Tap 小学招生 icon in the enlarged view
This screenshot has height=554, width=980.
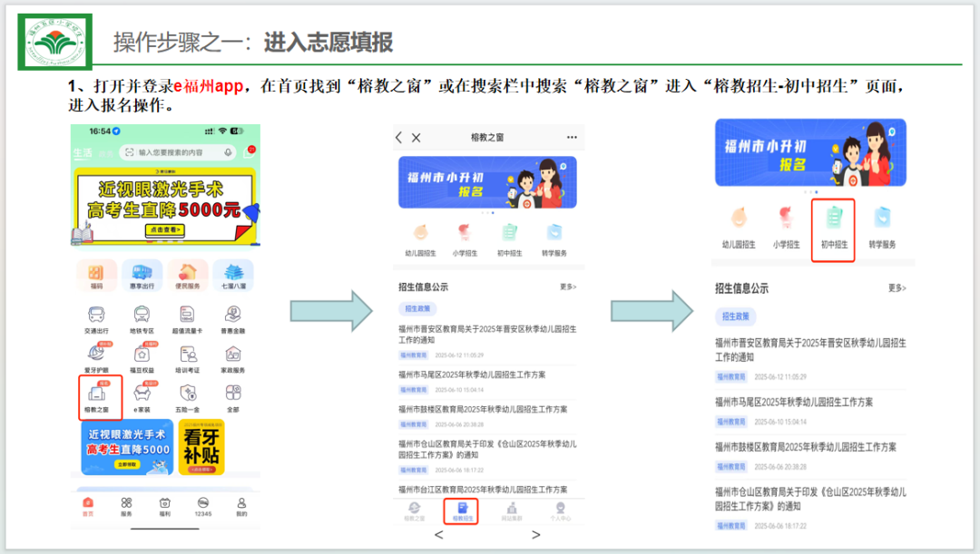[x=786, y=228]
